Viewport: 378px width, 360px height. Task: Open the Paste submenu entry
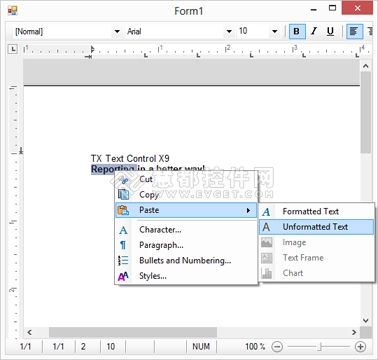point(186,210)
